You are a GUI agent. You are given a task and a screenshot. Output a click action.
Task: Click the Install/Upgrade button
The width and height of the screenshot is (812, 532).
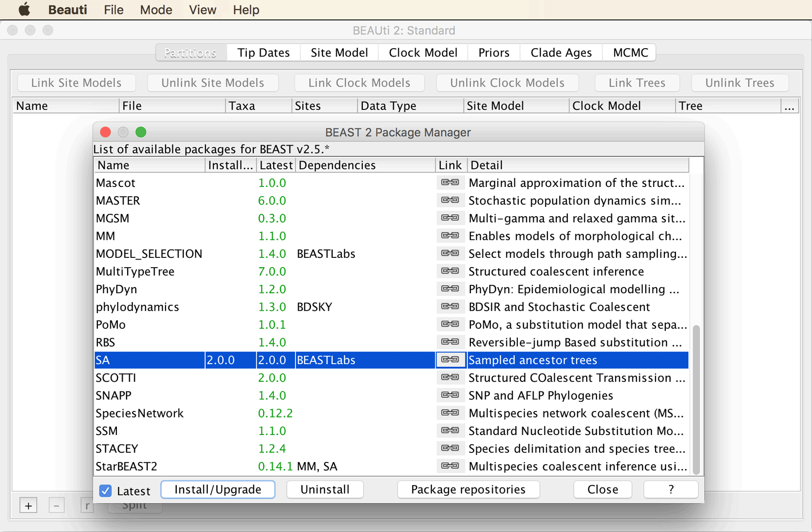coord(218,489)
